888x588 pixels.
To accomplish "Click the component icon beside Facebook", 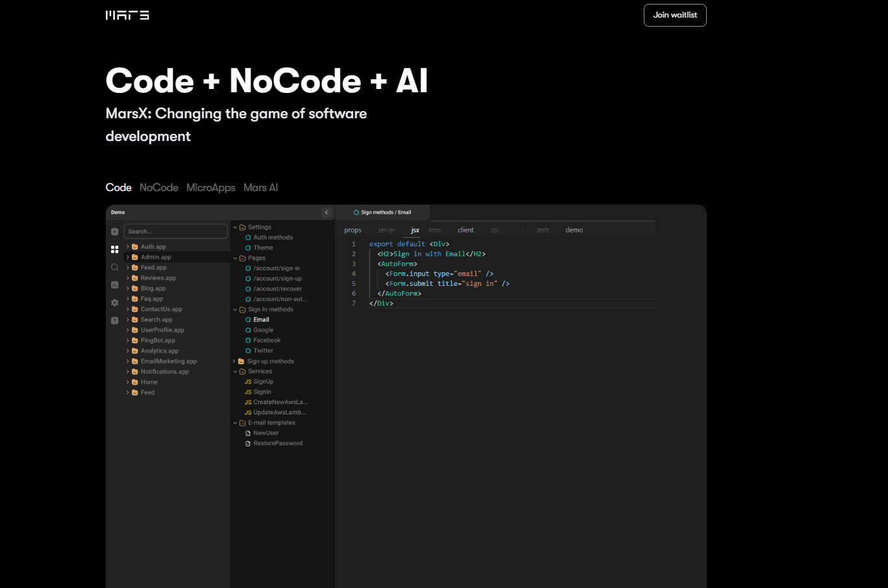I will point(248,340).
